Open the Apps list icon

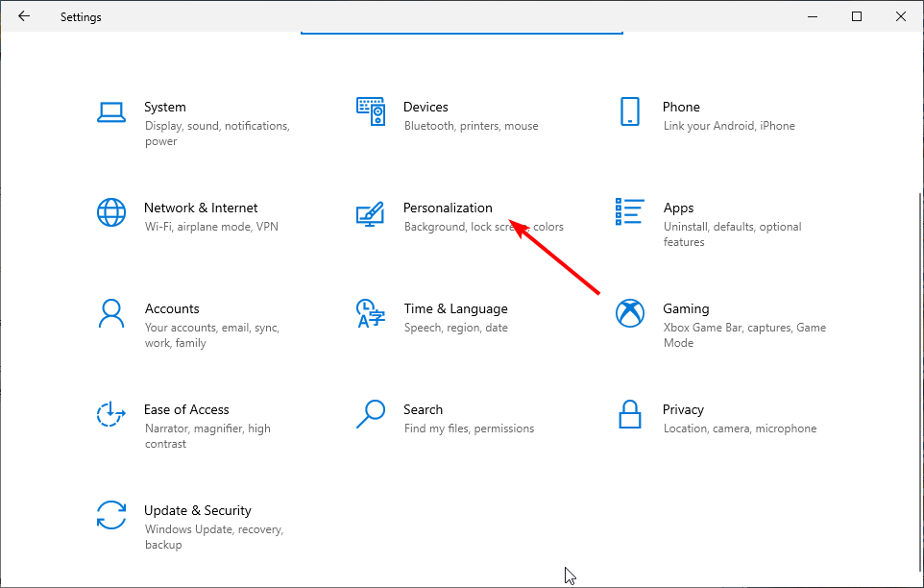click(x=630, y=212)
